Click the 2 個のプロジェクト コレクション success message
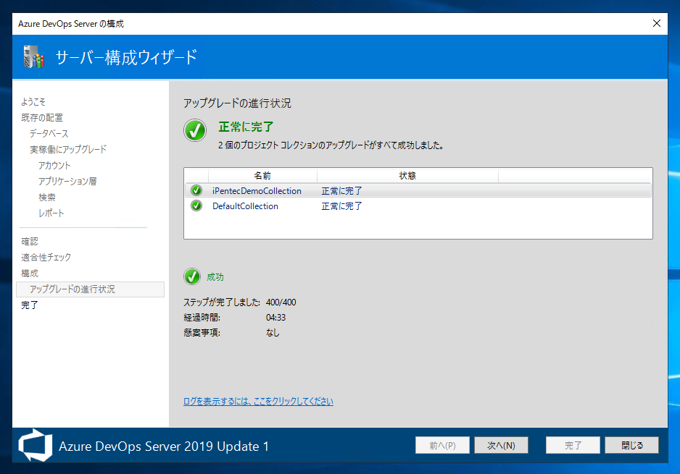 pos(330,145)
